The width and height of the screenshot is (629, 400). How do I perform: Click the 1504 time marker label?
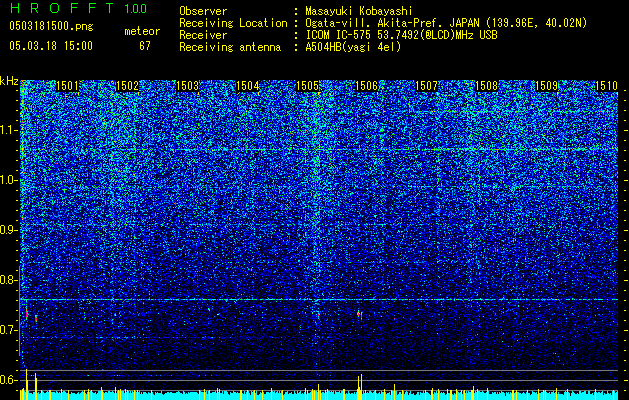pos(248,86)
